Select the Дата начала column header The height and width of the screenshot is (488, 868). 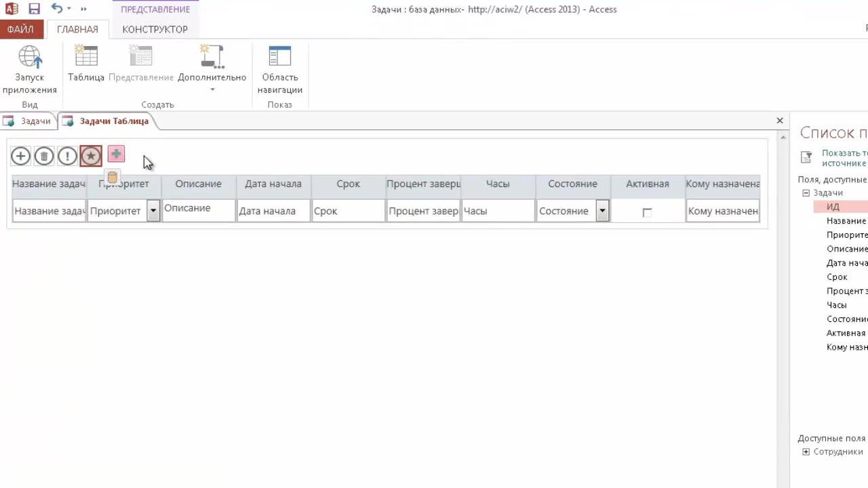(x=273, y=184)
